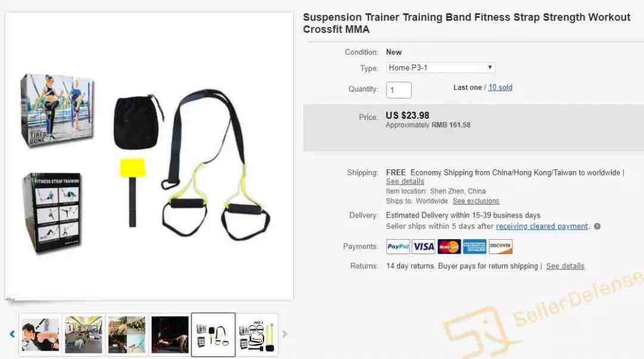
Task: Open receiving cleared payment link
Action: coord(541,227)
